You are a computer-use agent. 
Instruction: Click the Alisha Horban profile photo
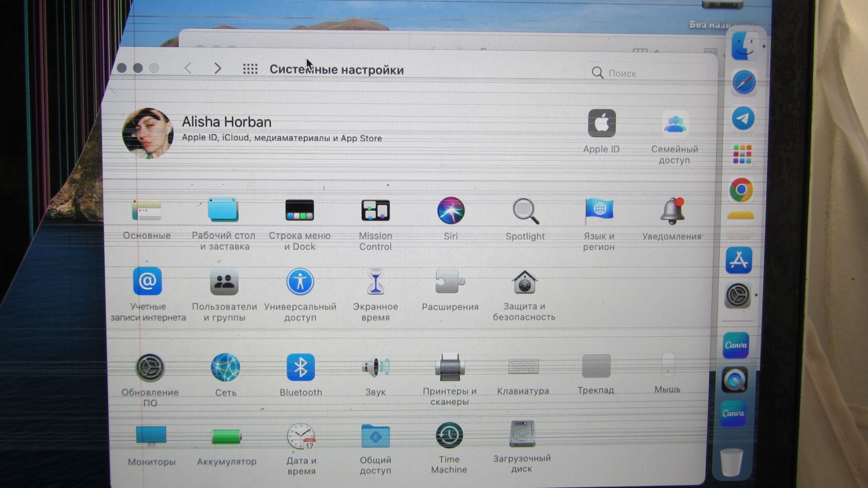click(148, 133)
